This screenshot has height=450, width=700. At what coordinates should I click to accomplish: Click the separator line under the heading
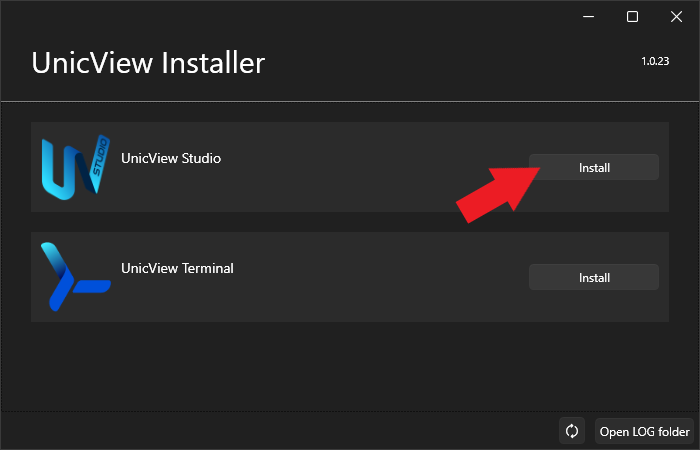(x=350, y=101)
